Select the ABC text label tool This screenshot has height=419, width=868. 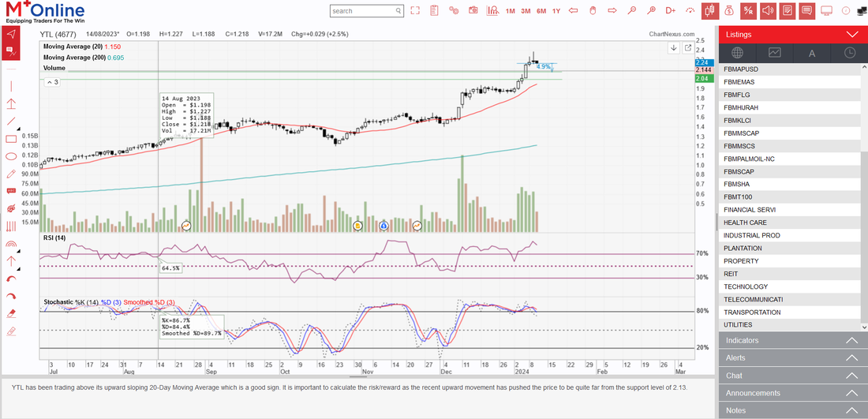(10, 190)
